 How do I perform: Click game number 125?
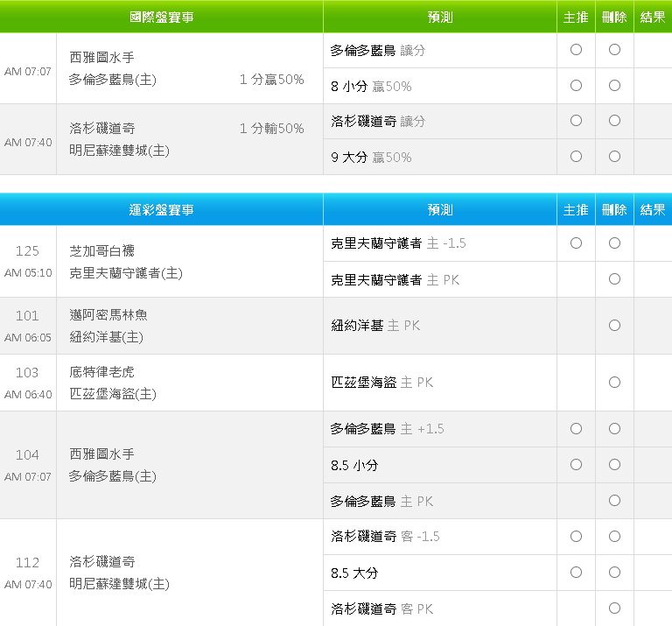click(27, 250)
